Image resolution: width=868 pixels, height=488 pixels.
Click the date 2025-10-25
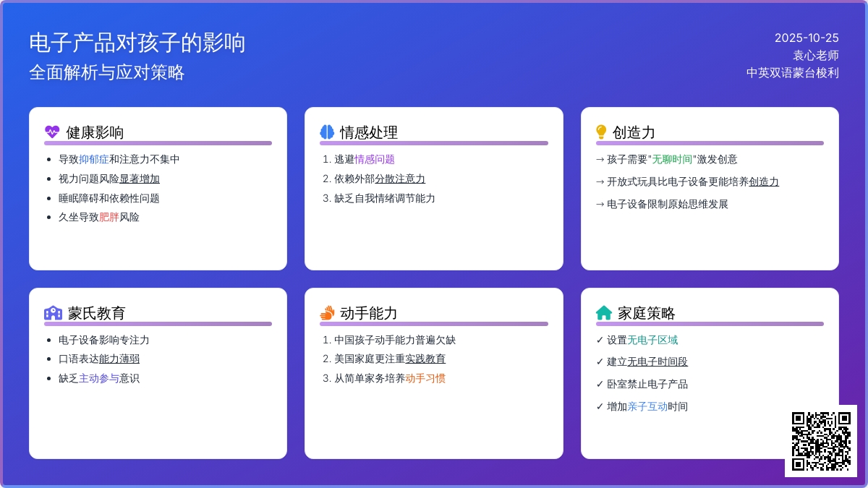[x=807, y=38]
